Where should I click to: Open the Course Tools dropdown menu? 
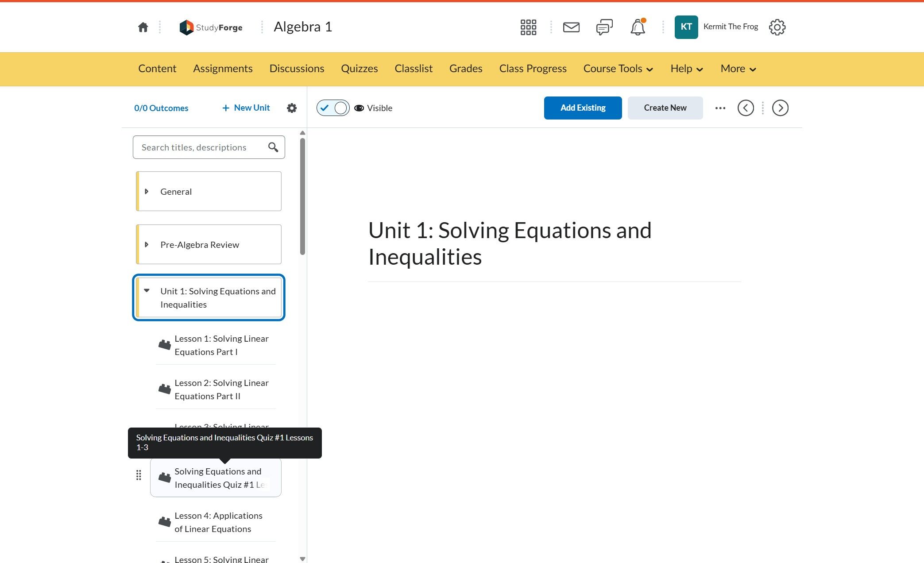(x=618, y=69)
